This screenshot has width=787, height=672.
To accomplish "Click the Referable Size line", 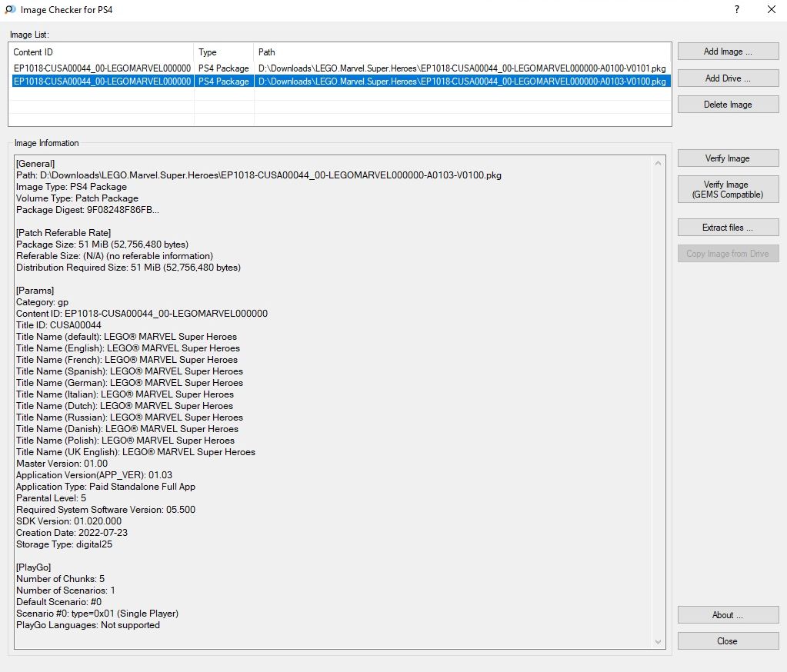I will [x=115, y=256].
